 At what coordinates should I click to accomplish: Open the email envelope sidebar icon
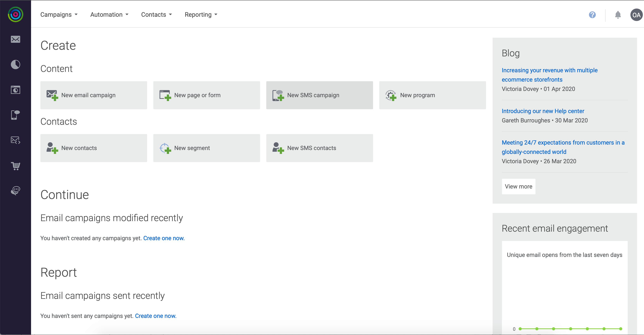[x=16, y=39]
